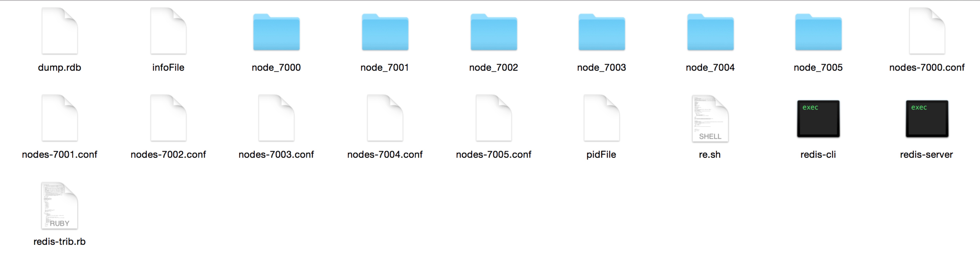Viewport: 980px width, 265px height.
Task: Select the node_7005 folder
Action: click(818, 32)
